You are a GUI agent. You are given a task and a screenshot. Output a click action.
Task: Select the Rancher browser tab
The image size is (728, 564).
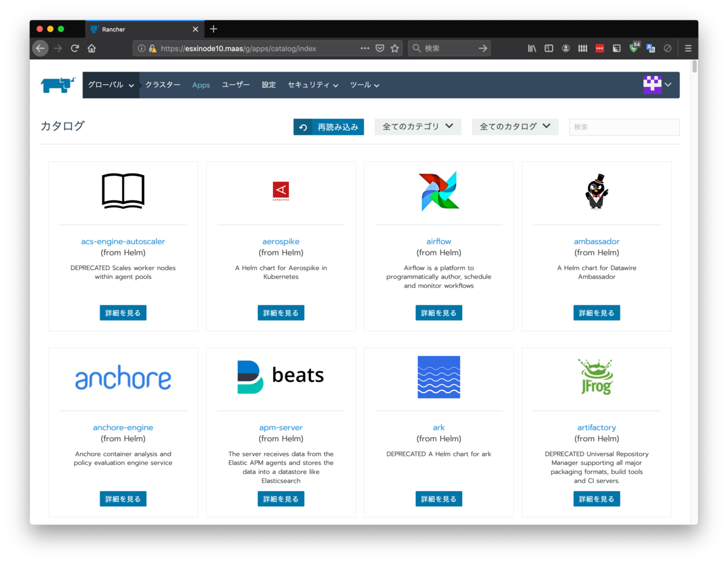click(144, 29)
